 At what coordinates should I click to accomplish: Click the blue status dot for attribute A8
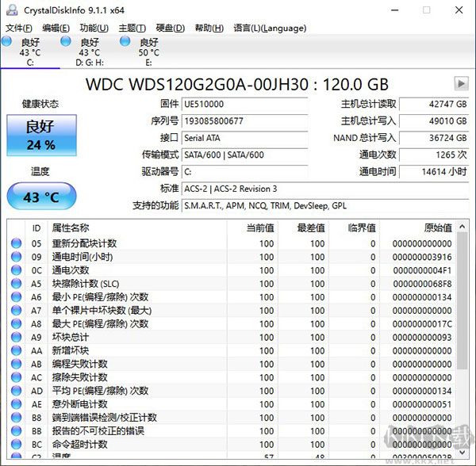coord(16,323)
